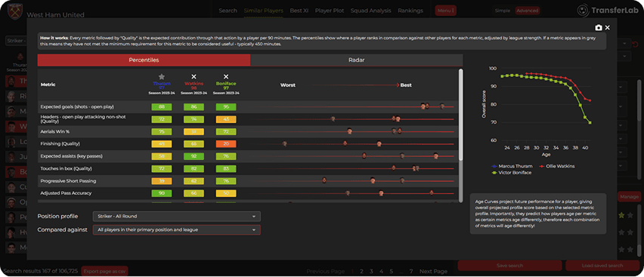The image size is (644, 277).
Task: Click Boniface's face marker on the Headers row
Action: coord(333,119)
